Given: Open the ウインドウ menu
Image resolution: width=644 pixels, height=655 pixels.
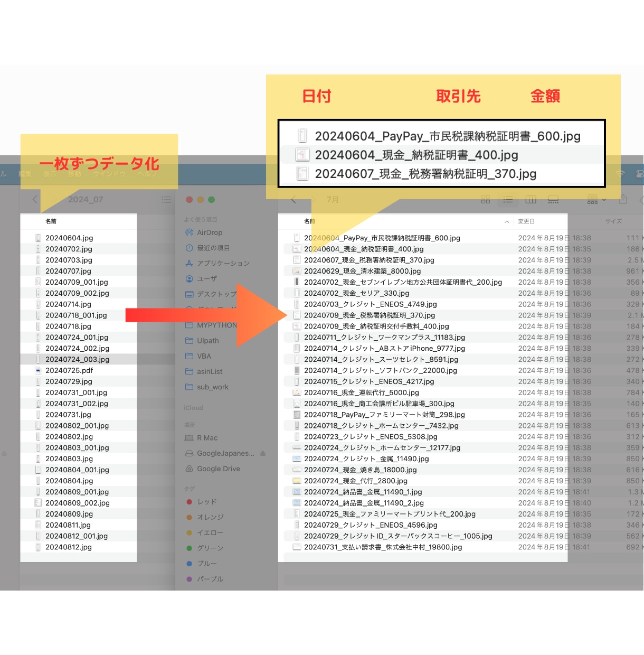Looking at the screenshot, I should 109,174.
